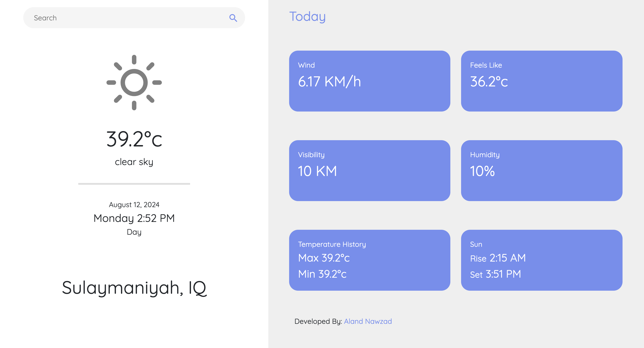Click the Humidity 10% card
This screenshot has height=348, width=644.
tap(542, 171)
